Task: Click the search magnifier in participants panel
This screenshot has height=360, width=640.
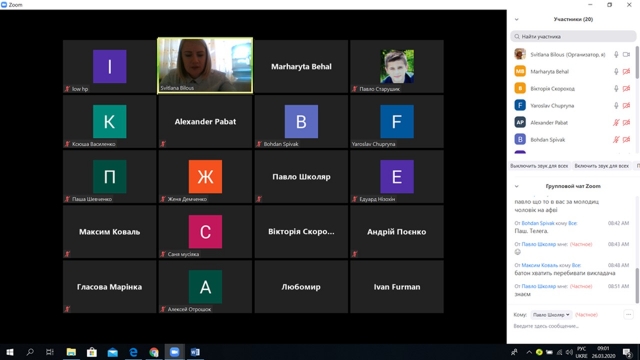Action: [517, 36]
